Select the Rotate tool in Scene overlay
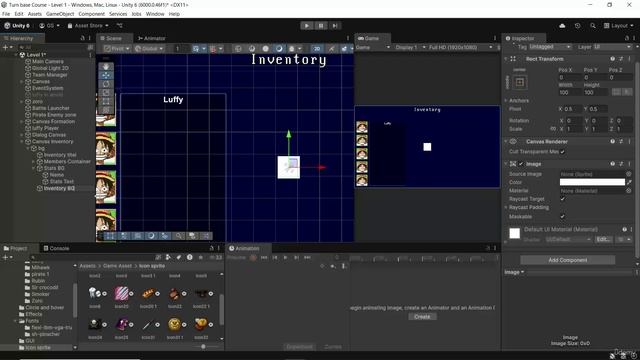Viewport: 640px width, 360px height. pos(106,84)
